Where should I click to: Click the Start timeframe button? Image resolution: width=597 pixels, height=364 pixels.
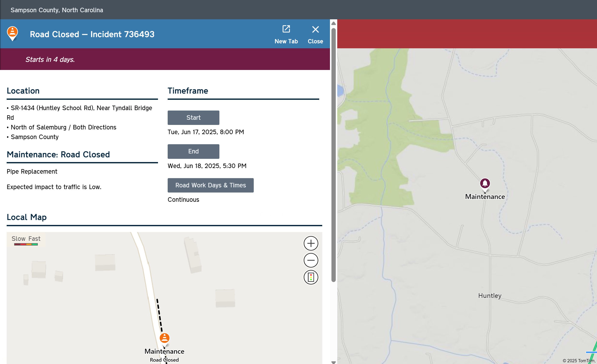point(193,117)
